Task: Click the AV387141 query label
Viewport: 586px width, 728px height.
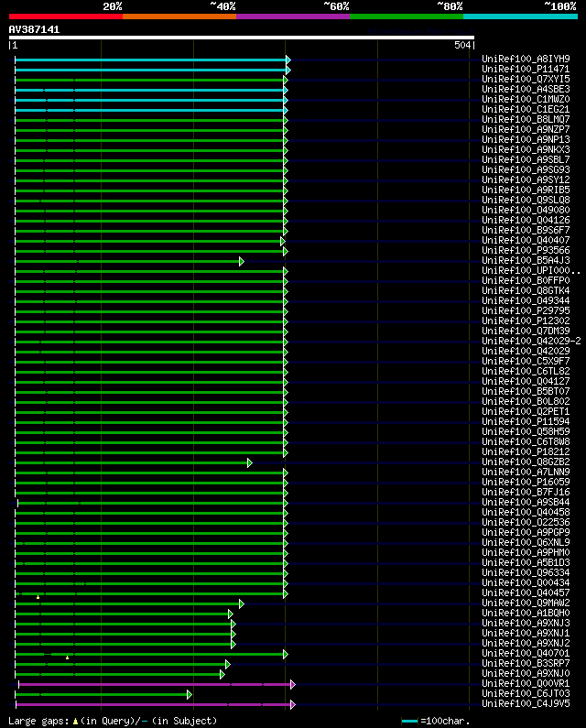Action: tap(35, 29)
